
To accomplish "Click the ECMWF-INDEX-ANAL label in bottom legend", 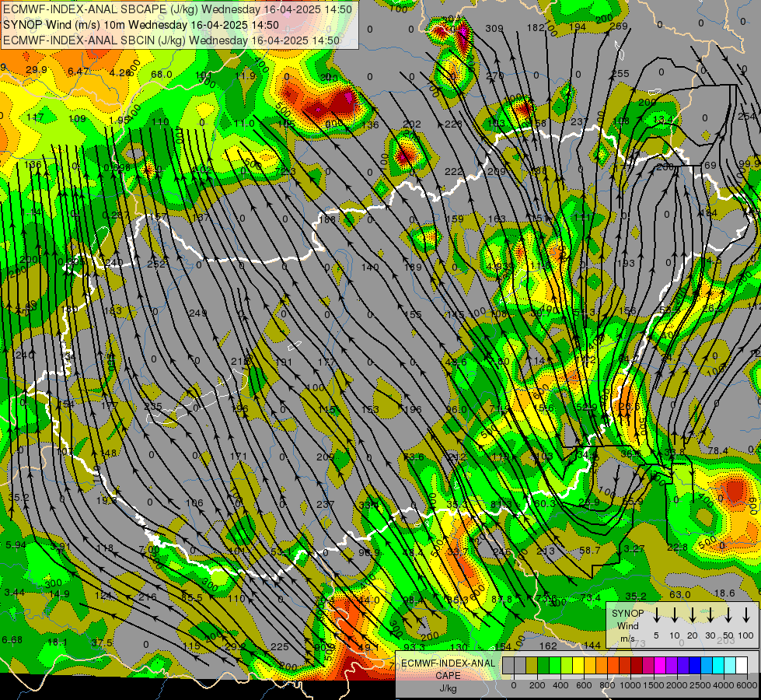I will [x=448, y=663].
